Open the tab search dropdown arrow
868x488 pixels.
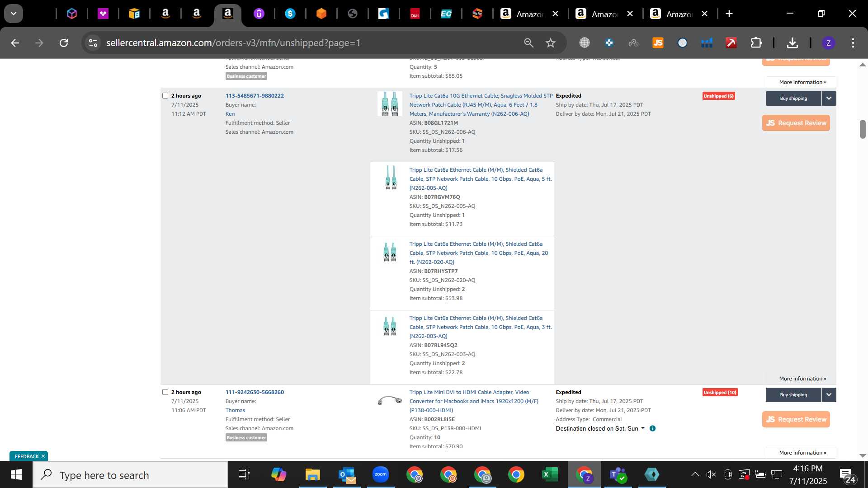(14, 14)
